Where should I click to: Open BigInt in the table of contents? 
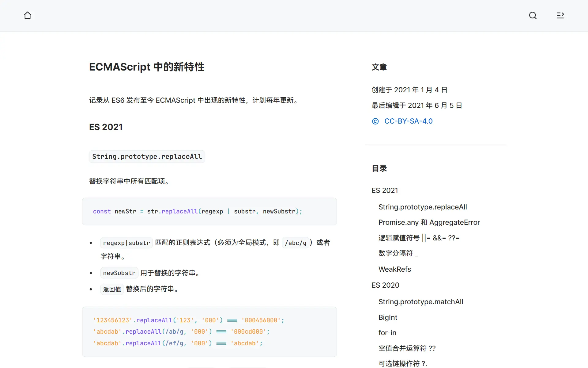tap(388, 317)
